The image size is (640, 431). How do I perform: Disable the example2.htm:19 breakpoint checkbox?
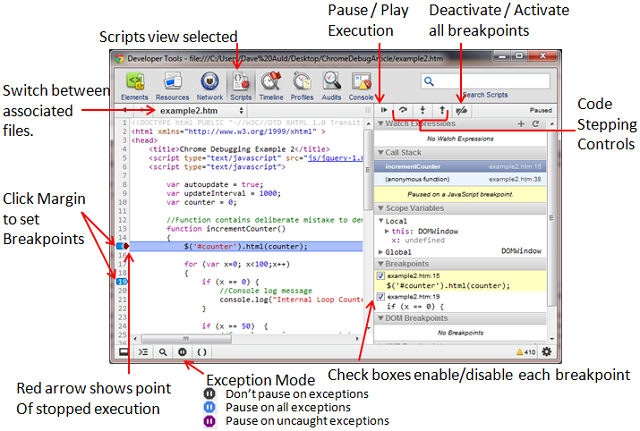pos(380,297)
